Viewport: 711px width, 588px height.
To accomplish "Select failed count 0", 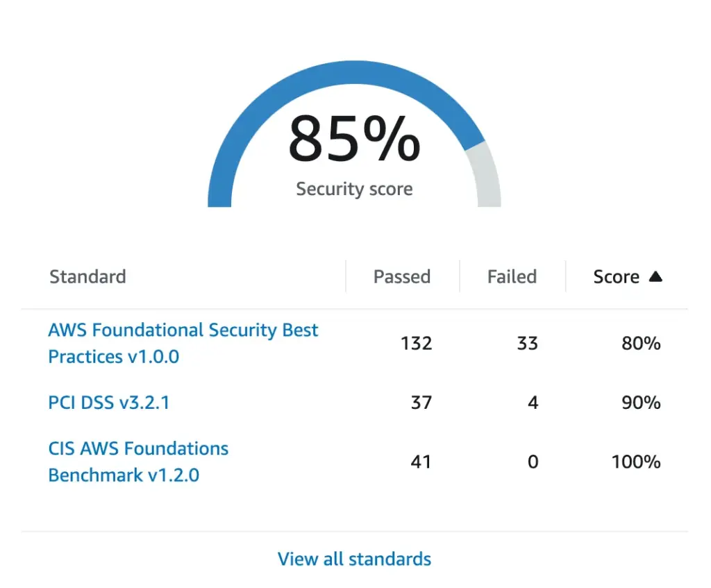I will (x=533, y=462).
